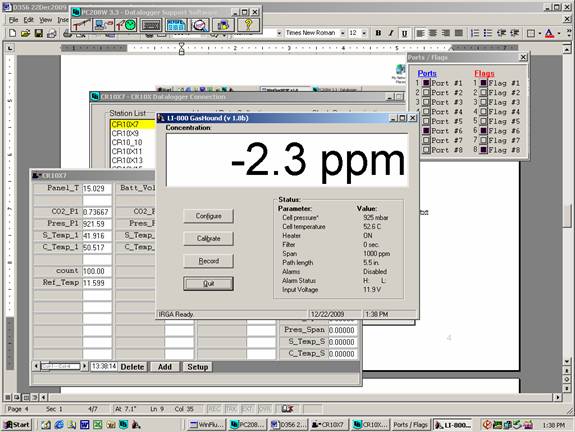
Task: Click the PC208W magnifier View icon
Action: (x=200, y=25)
